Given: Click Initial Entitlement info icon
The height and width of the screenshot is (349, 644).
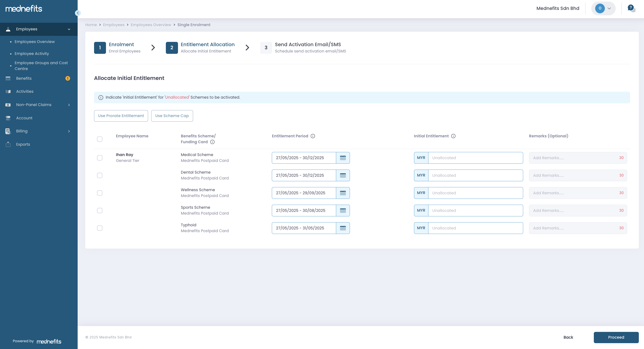Looking at the screenshot, I should coord(453,136).
